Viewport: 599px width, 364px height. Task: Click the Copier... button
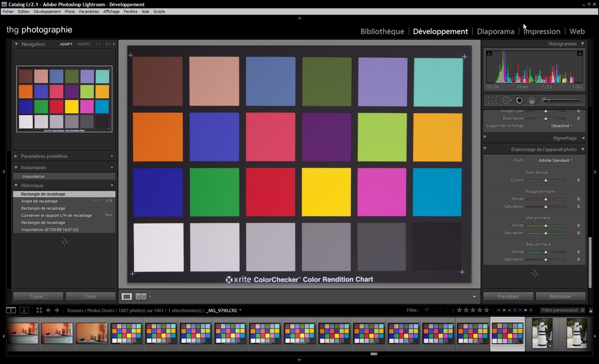tap(38, 296)
